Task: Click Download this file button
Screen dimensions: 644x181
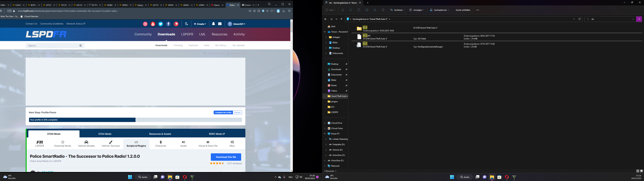Action: coord(226,157)
